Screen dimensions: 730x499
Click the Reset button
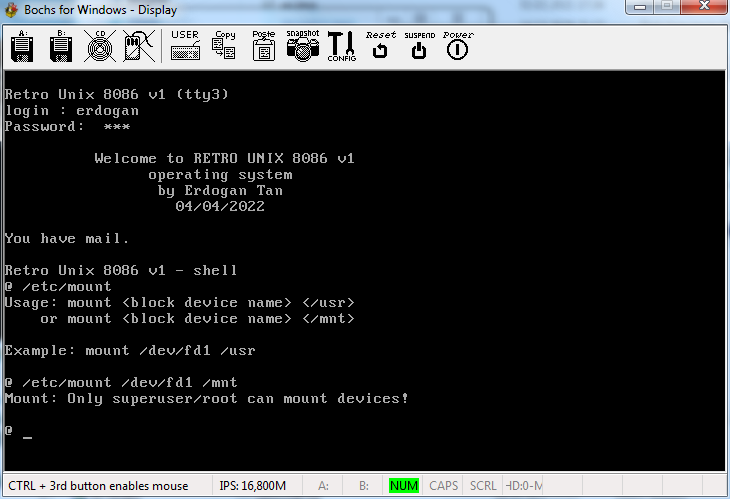pos(380,46)
